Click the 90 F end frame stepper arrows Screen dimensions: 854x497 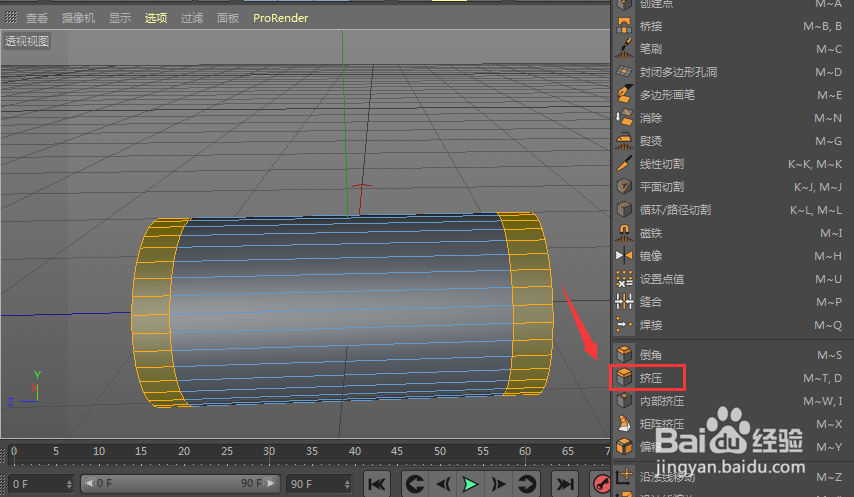point(347,484)
